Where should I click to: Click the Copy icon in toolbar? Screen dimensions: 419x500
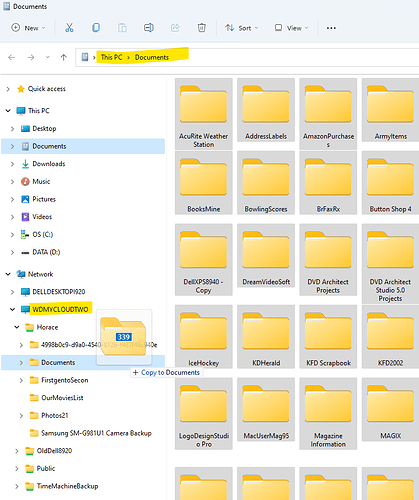[x=96, y=28]
